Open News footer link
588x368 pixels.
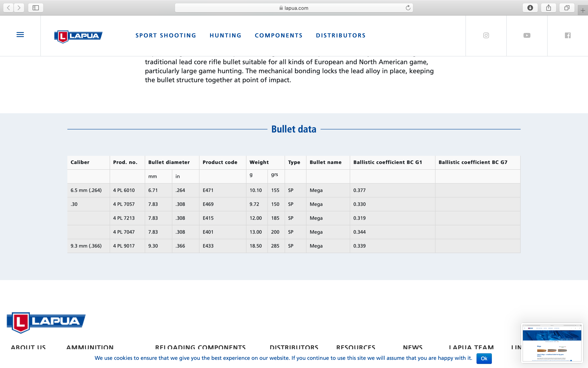[413, 347]
